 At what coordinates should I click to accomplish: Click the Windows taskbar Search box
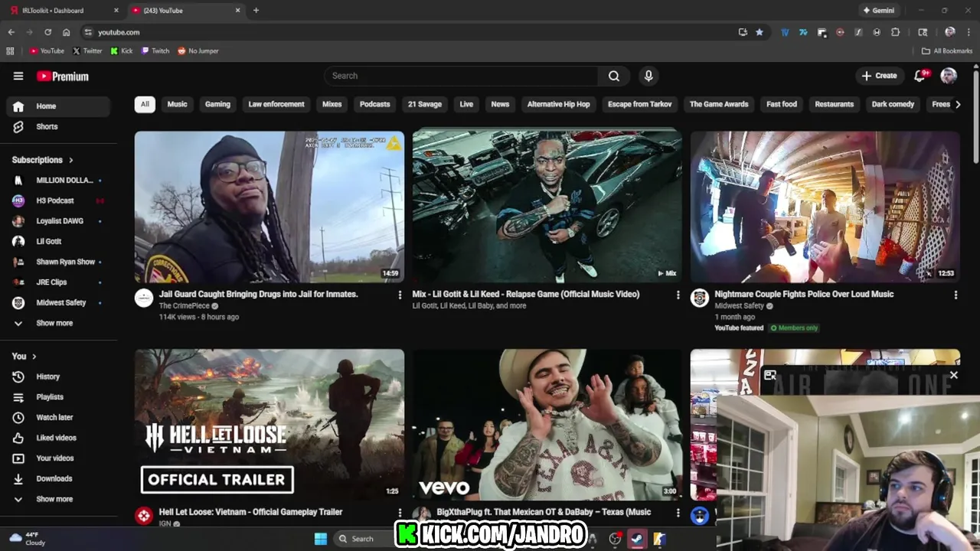point(364,539)
